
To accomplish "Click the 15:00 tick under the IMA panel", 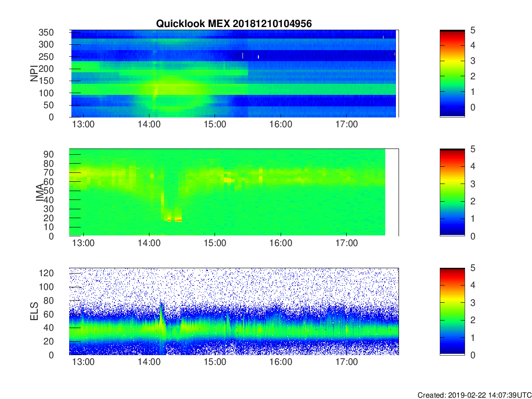I will click(x=215, y=243).
